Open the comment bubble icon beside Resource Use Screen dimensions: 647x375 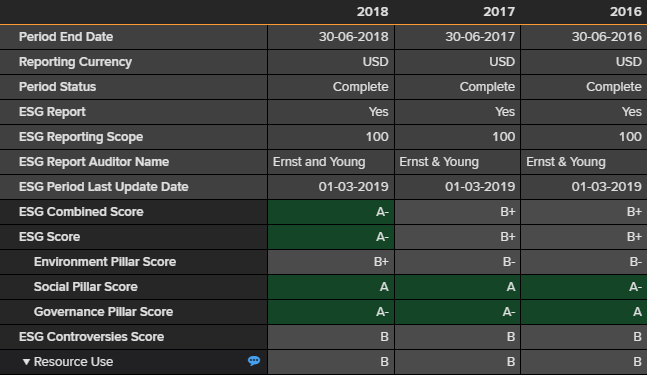click(254, 361)
